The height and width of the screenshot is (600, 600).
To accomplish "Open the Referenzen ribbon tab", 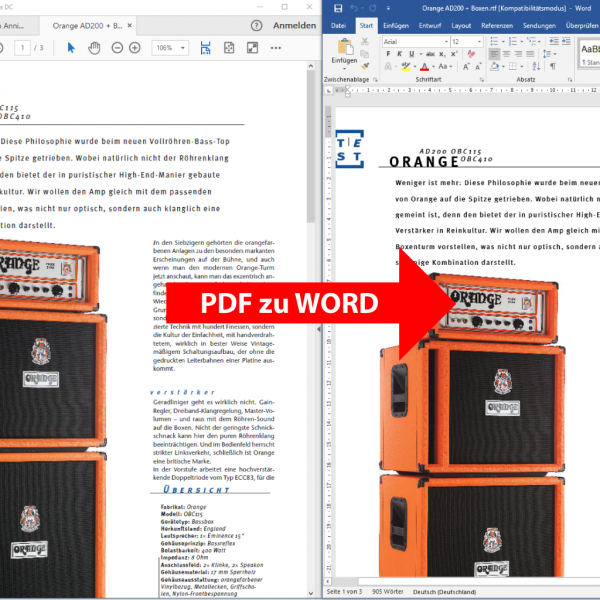I will pos(497,26).
